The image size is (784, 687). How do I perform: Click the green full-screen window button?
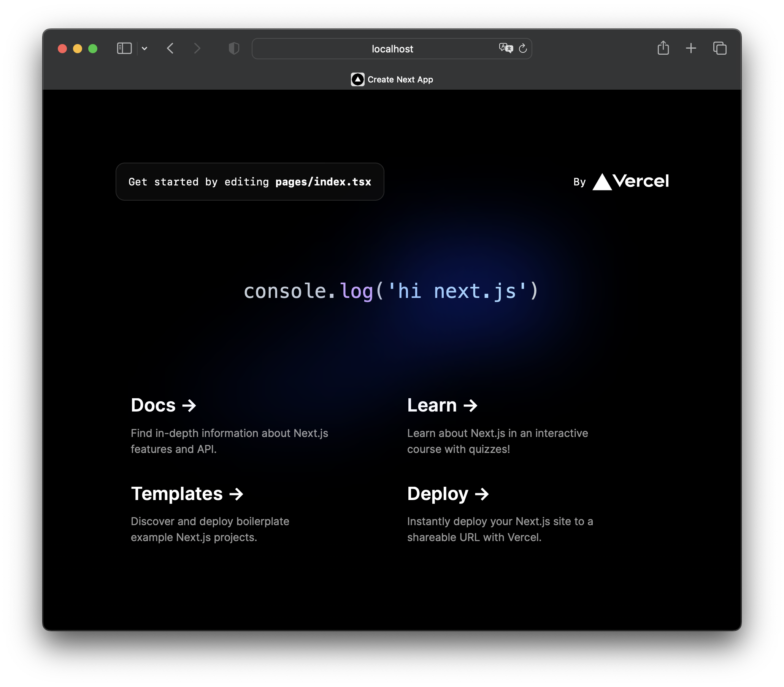tap(93, 49)
